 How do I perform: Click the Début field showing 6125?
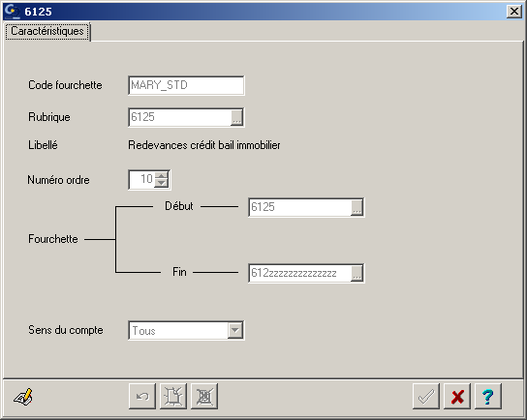300,207
